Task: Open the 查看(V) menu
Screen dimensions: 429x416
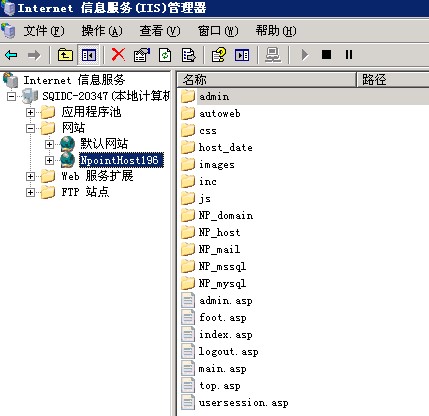Action: (160, 31)
